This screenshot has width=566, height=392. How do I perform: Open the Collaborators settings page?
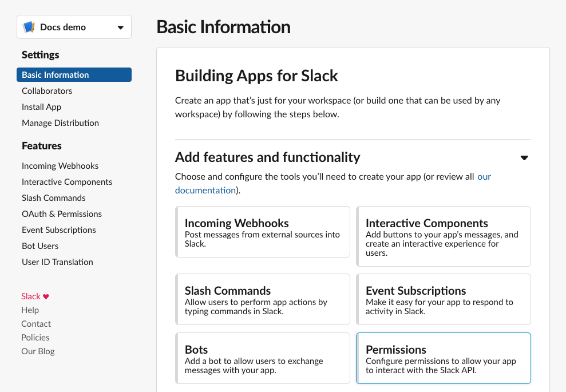click(47, 91)
